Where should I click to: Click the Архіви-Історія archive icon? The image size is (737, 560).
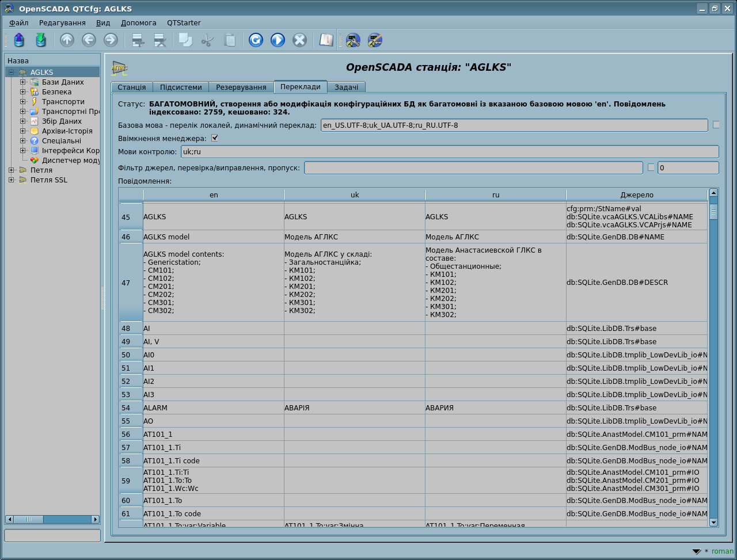point(35,131)
